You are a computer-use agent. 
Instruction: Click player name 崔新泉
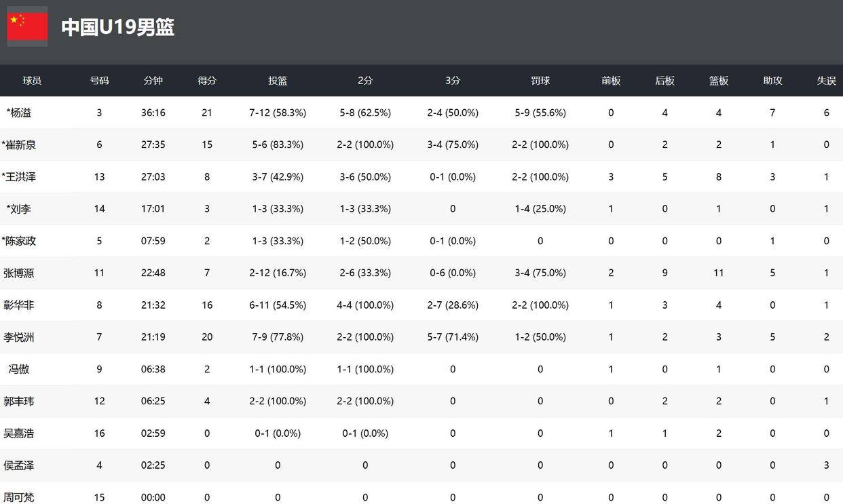pos(19,144)
